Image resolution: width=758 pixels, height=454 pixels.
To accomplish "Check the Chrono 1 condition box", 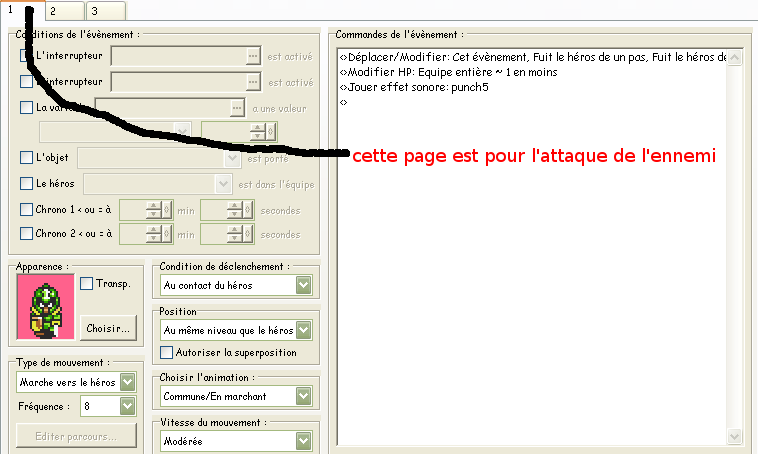I will (x=26, y=209).
